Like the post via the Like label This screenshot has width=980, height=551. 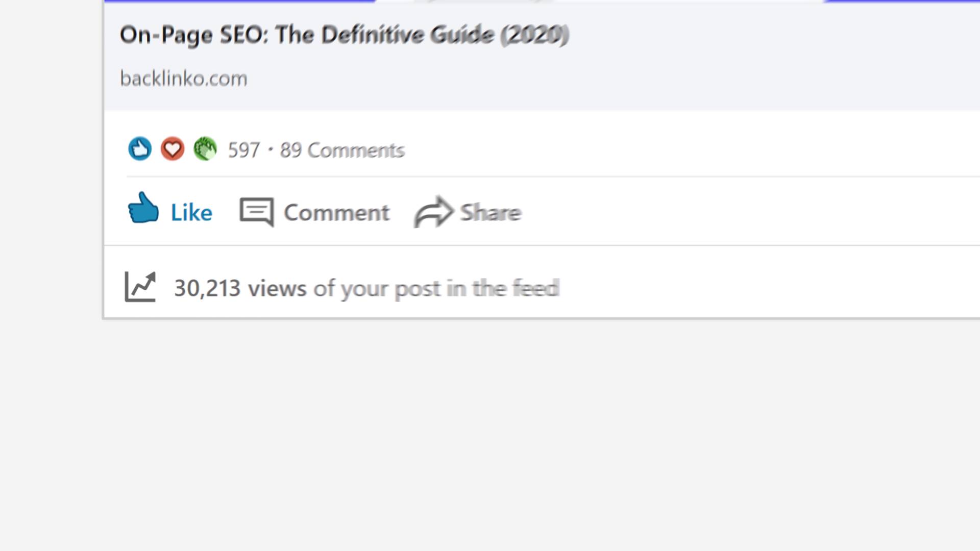click(x=191, y=212)
